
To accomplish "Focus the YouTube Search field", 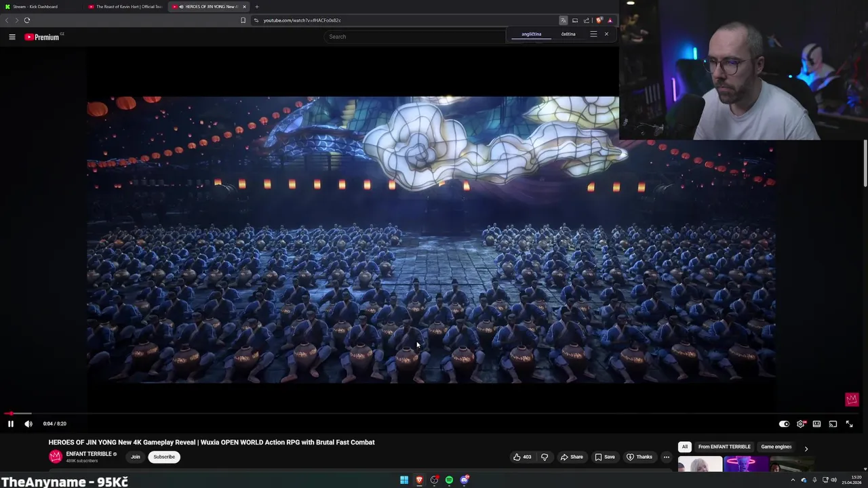I will click(414, 37).
